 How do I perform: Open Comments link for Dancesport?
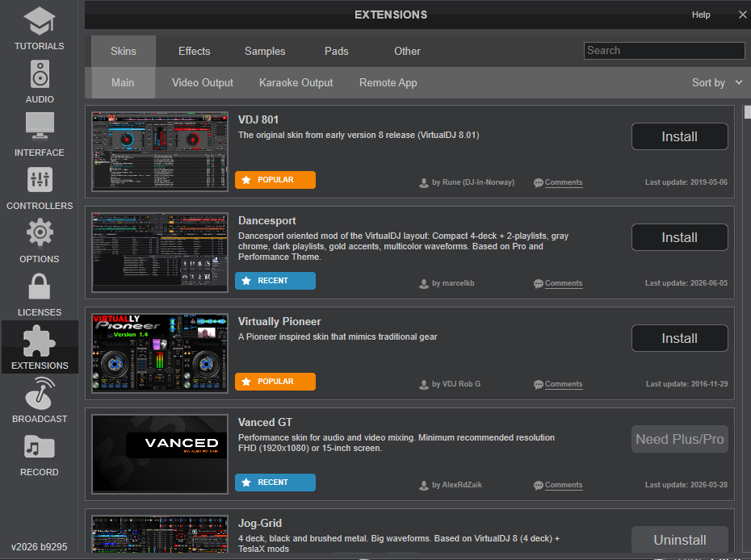pos(564,283)
